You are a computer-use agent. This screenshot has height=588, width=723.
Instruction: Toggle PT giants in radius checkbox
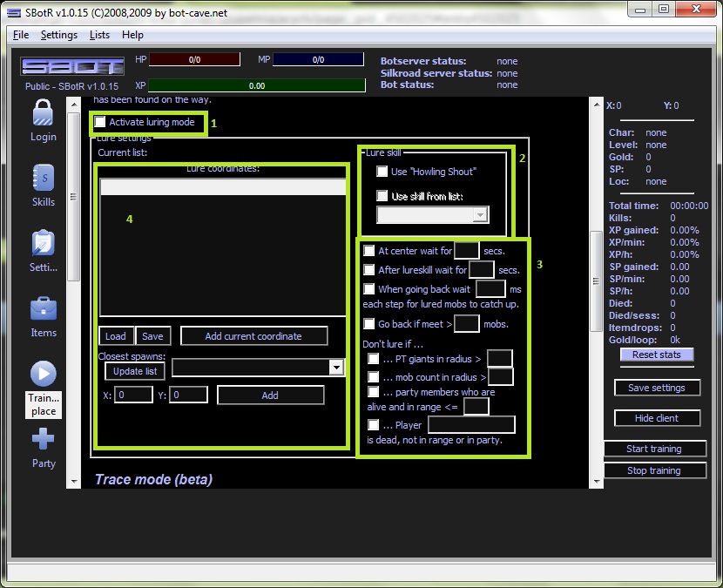point(373,358)
